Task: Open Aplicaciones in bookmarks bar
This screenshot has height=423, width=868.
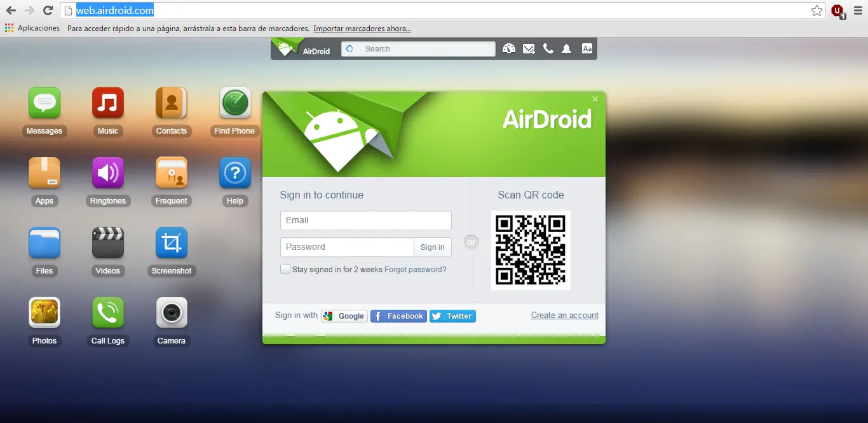Action: click(x=32, y=28)
